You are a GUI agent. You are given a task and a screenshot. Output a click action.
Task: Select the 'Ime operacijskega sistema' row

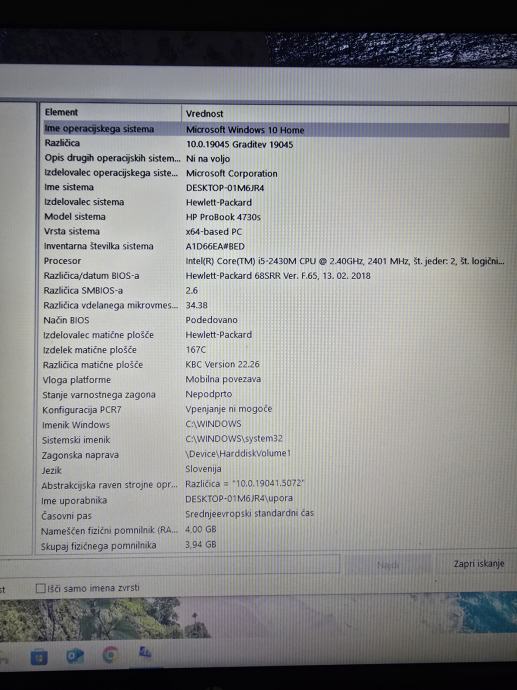(275, 129)
